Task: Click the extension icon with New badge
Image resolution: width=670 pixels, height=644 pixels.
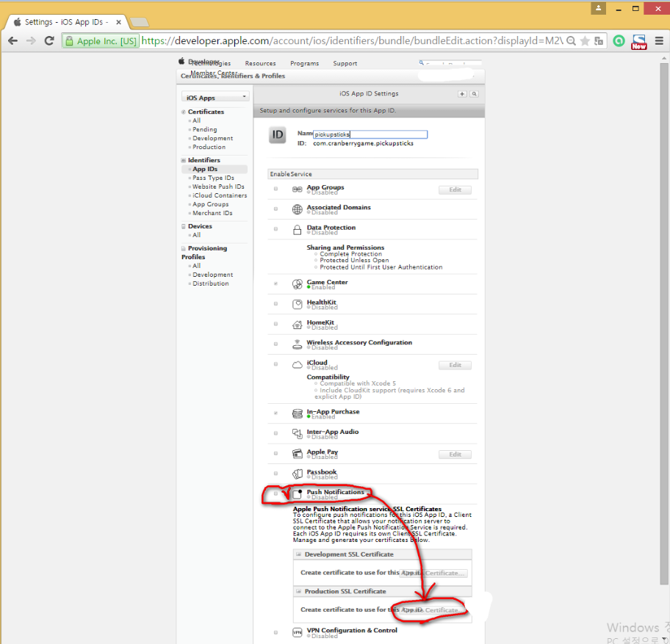Action: (639, 42)
